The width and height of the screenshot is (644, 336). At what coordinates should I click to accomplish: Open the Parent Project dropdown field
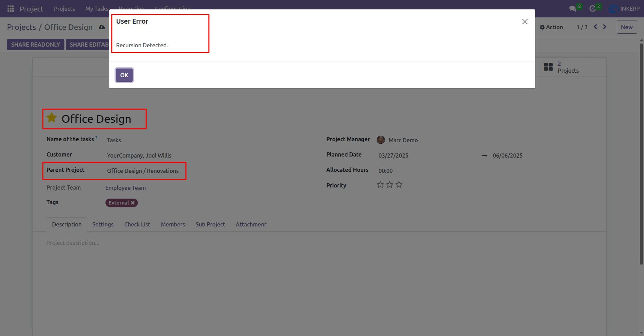click(x=143, y=171)
